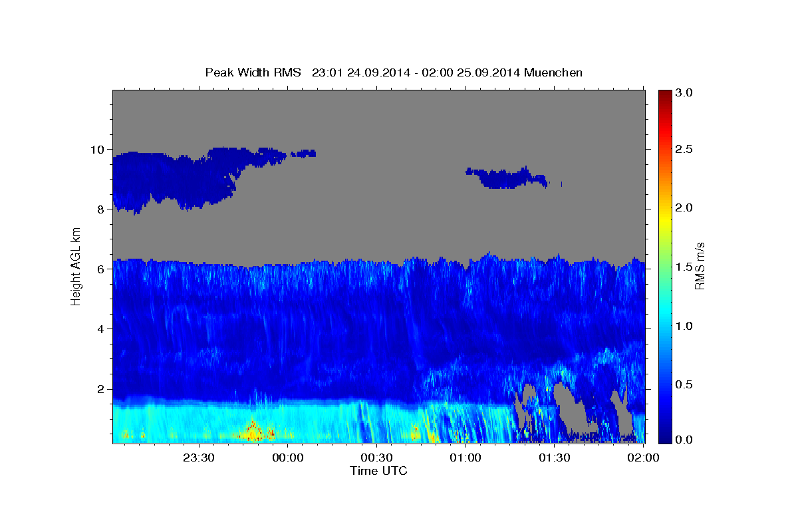The image size is (798, 532).
Task: Click the colorbar value '1.0'
Action: [x=685, y=326]
